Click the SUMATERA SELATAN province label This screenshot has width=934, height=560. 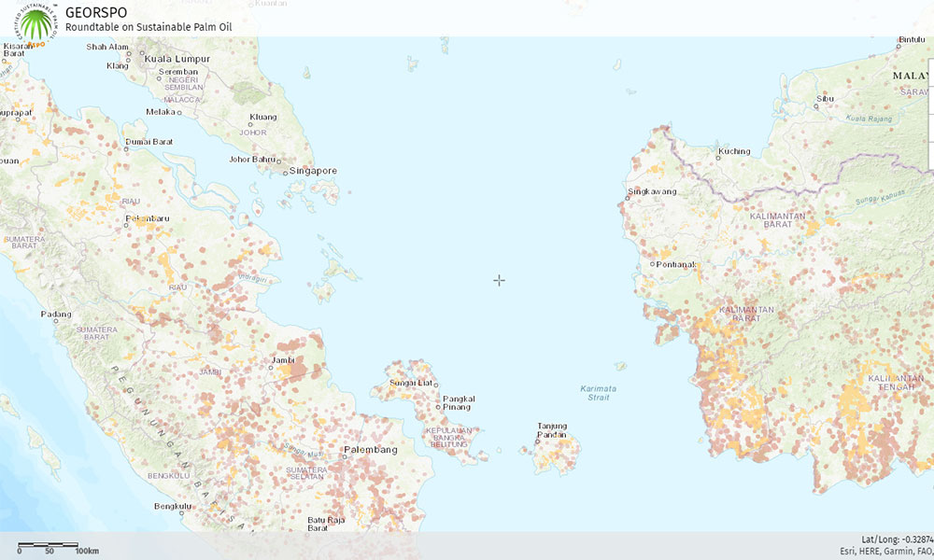[x=306, y=473]
